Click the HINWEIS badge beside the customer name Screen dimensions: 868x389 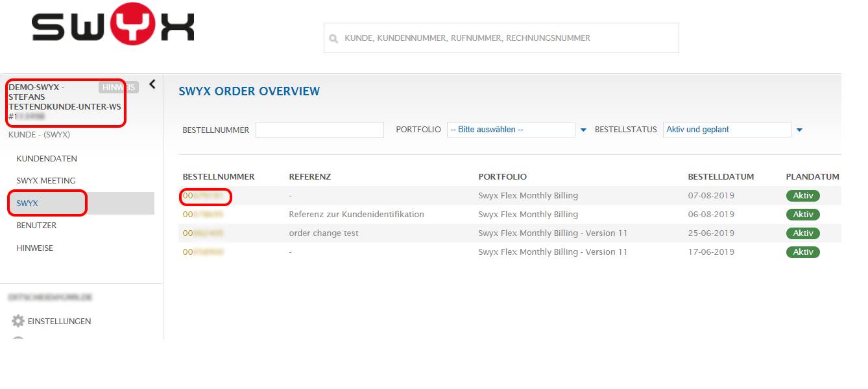[x=119, y=88]
